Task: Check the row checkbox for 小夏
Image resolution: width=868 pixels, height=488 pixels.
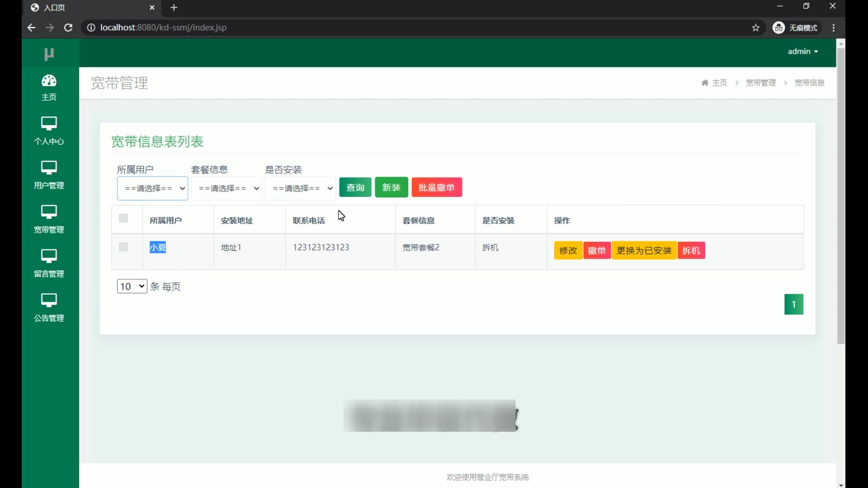Action: [x=123, y=247]
